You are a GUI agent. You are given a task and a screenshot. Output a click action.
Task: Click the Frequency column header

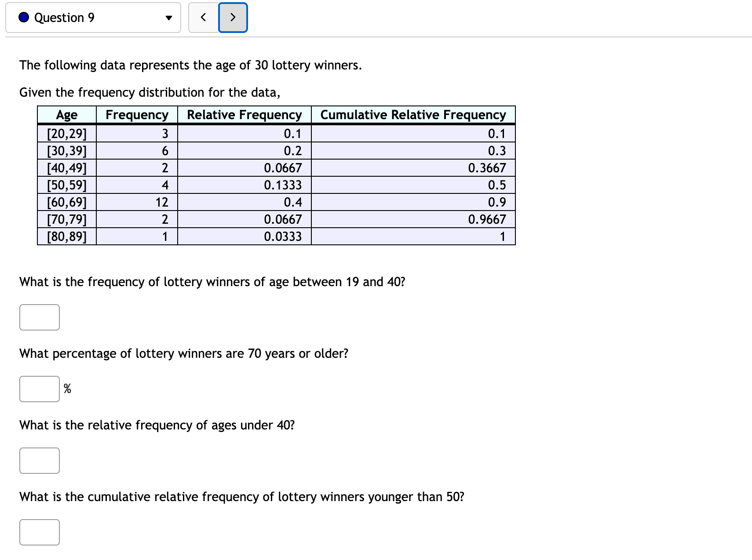(x=137, y=115)
